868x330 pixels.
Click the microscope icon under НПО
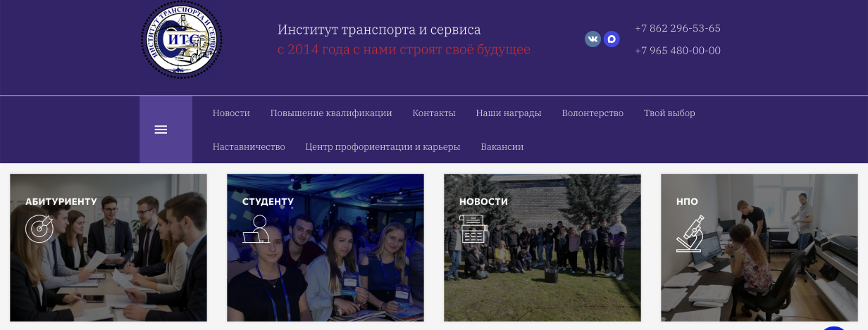690,233
